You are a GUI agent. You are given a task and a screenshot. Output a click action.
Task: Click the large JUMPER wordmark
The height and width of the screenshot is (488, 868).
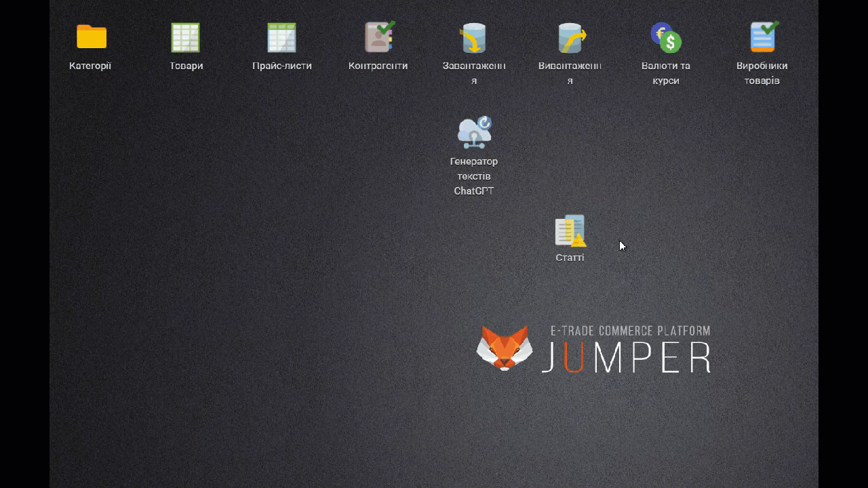tap(626, 357)
